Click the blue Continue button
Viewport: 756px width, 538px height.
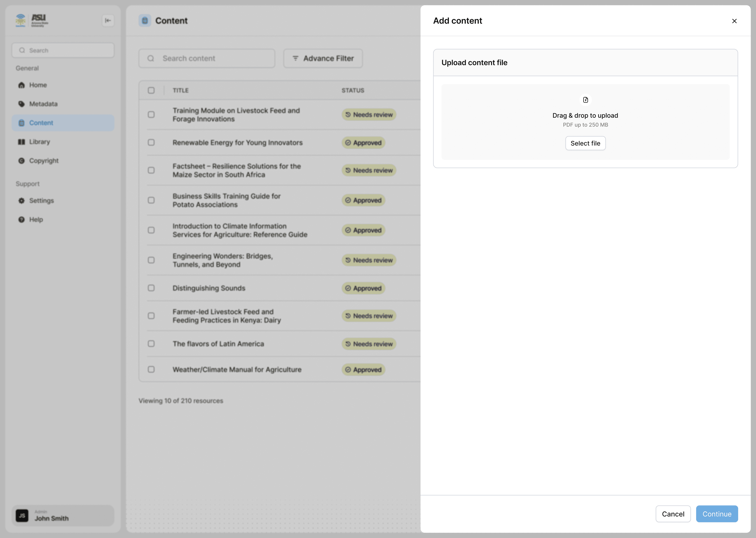click(x=717, y=514)
